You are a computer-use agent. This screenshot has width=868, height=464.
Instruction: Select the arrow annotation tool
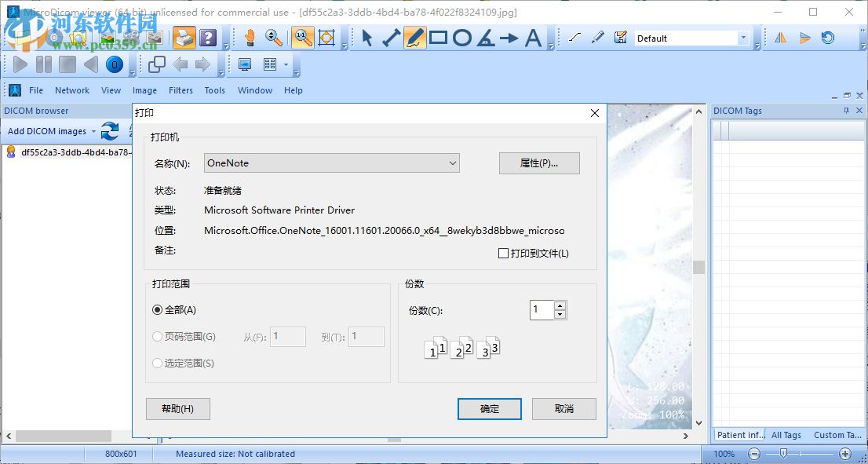(510, 37)
